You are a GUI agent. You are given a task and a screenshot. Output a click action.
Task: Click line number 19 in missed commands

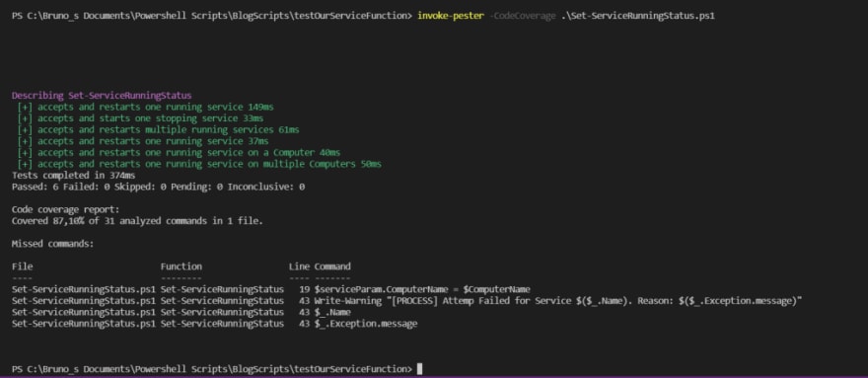click(305, 289)
